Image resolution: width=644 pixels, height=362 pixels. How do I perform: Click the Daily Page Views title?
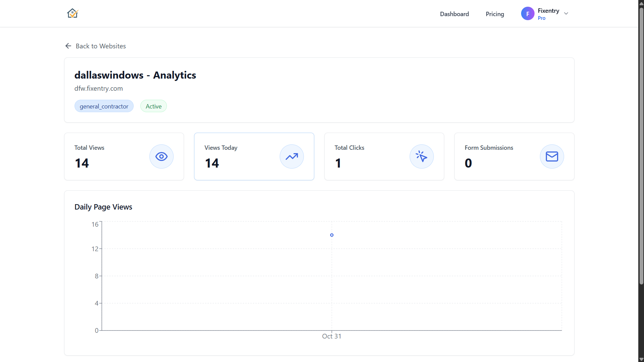103,207
